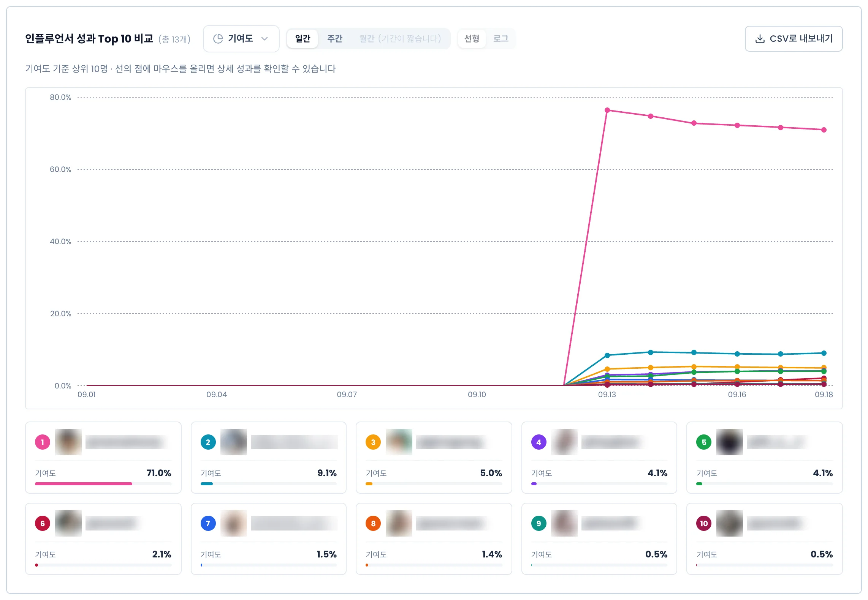Open the rank 10 influencer's profile thumbnail
This screenshot has height=600, width=868.
(x=730, y=523)
